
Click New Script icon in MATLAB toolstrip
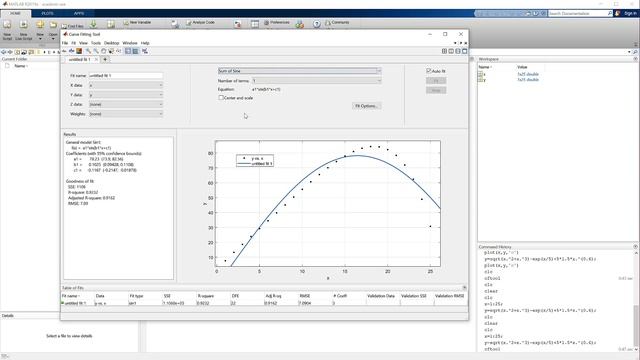pyautogui.click(x=7, y=25)
